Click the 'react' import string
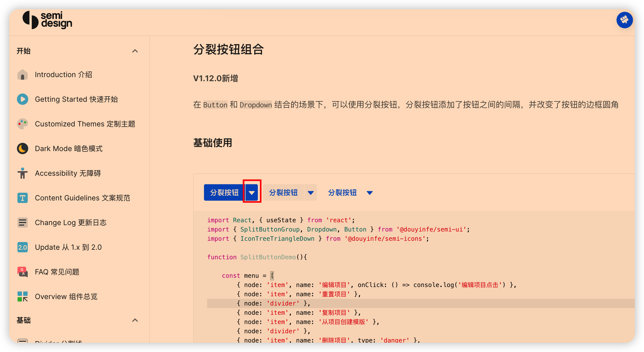The height and width of the screenshot is (352, 644). click(x=339, y=220)
